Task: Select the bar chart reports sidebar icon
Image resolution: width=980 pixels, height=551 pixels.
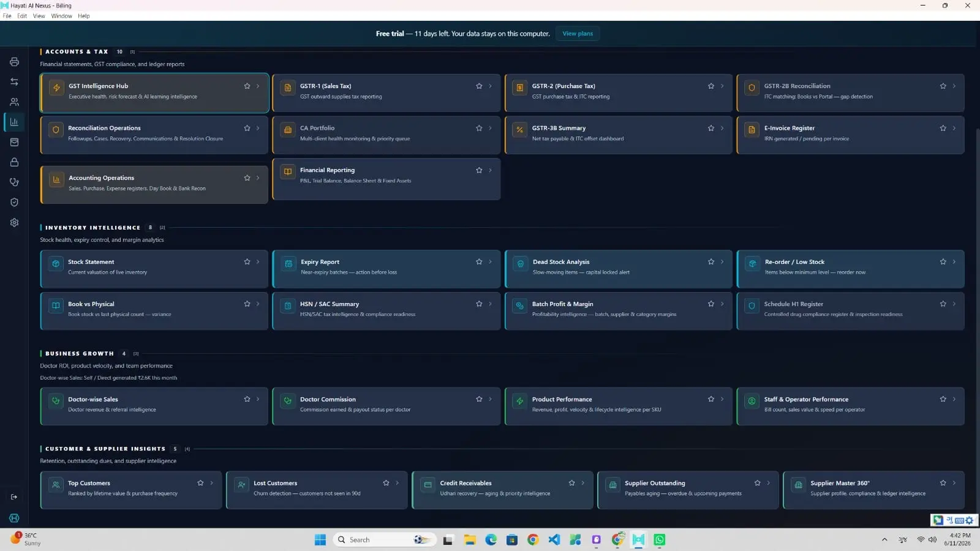Action: point(14,122)
